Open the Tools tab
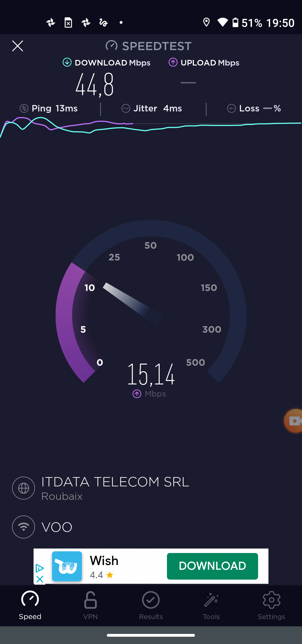The image size is (302, 644). (x=211, y=605)
